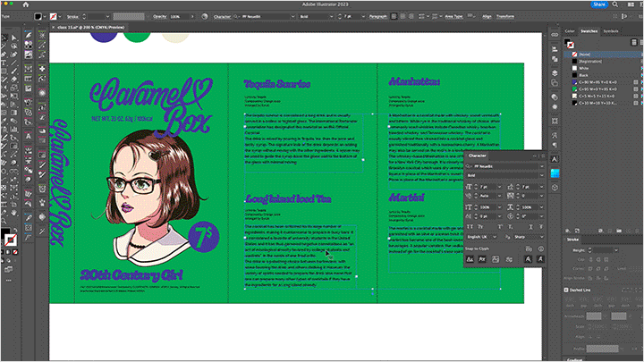The image size is (644, 362).
Task: Click the recolor artwork globe icon
Action: [x=205, y=16]
